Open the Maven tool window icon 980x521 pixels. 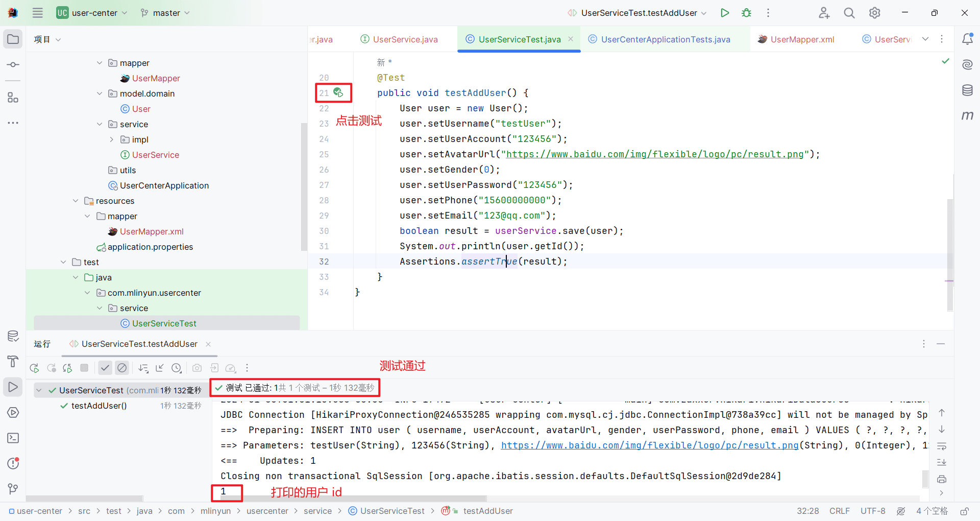(967, 115)
